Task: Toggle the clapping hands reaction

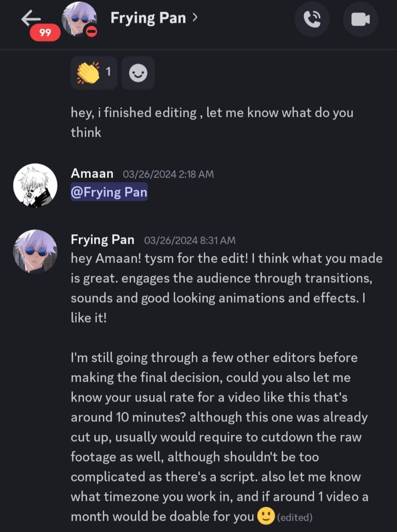Action: [x=94, y=73]
